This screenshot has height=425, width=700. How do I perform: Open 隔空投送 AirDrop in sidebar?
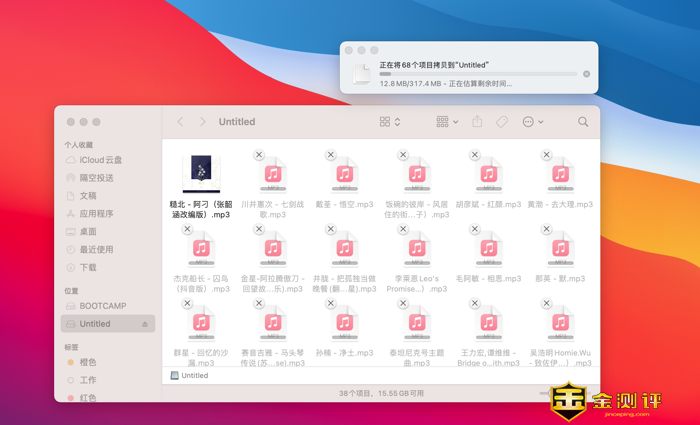pyautogui.click(x=96, y=178)
